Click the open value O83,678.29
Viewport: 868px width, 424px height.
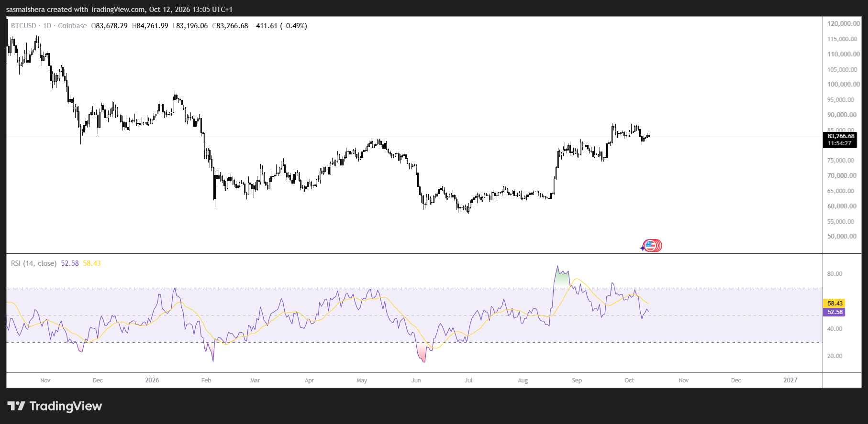point(110,26)
